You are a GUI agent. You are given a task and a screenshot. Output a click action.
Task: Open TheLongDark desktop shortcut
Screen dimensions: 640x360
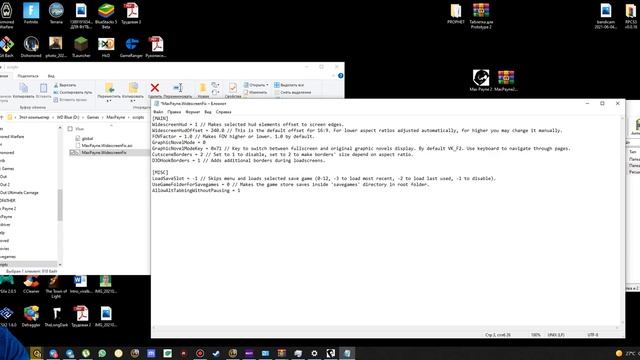coord(56,316)
